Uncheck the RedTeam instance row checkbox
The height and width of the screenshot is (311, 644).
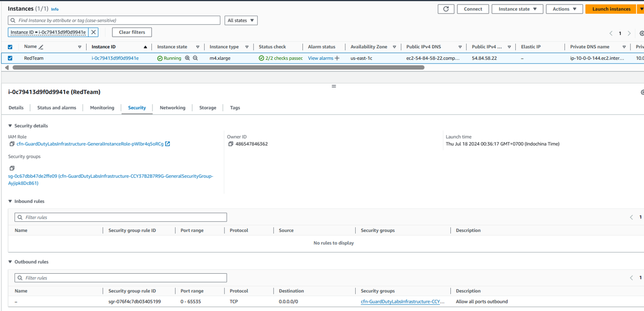point(10,58)
